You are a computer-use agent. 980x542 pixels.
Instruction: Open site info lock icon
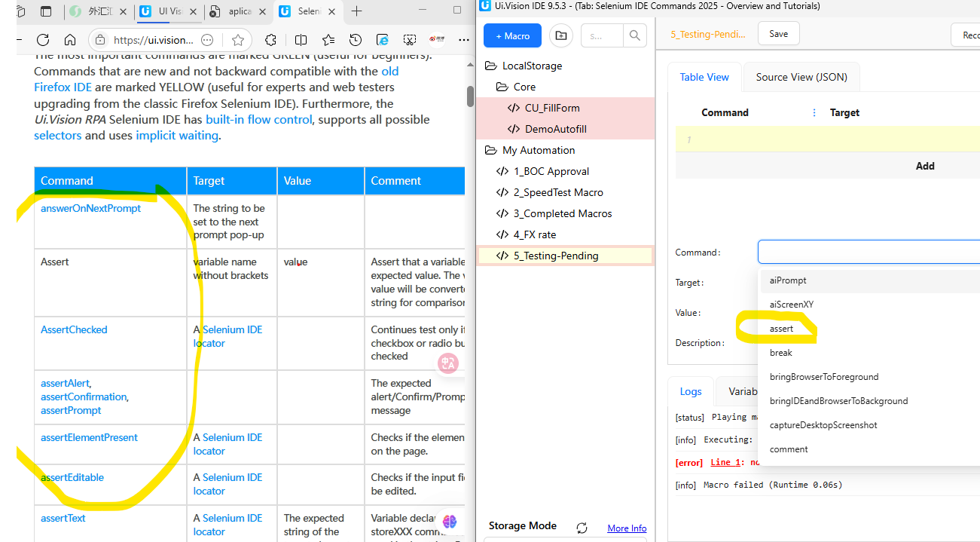tap(100, 40)
